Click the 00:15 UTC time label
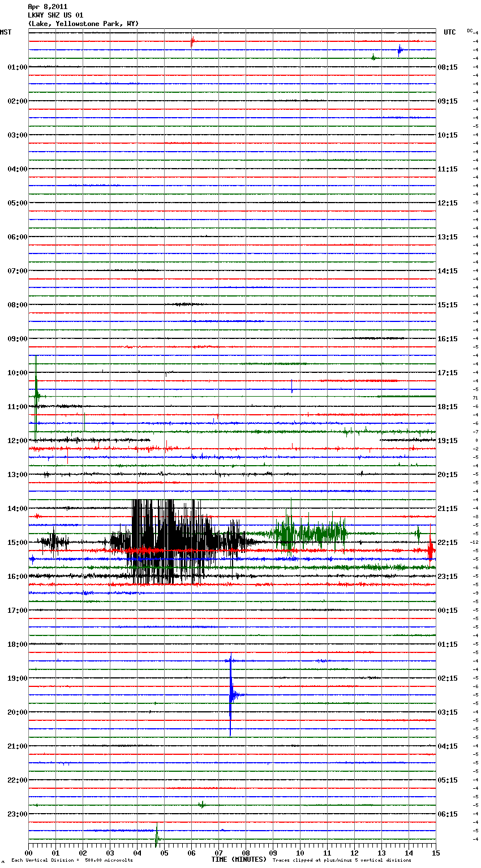This screenshot has height=868, width=481. pyautogui.click(x=448, y=611)
